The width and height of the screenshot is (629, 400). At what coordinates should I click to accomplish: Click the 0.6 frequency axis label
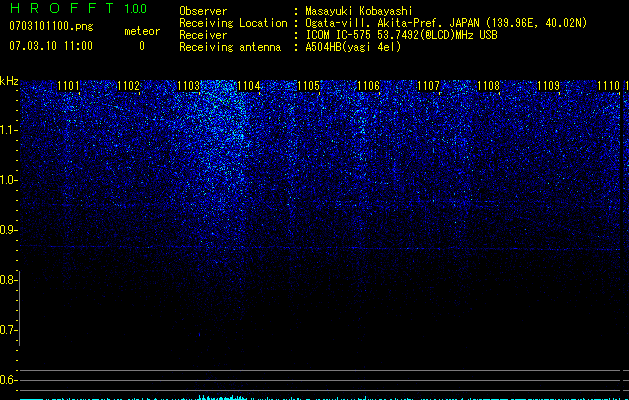[8, 380]
